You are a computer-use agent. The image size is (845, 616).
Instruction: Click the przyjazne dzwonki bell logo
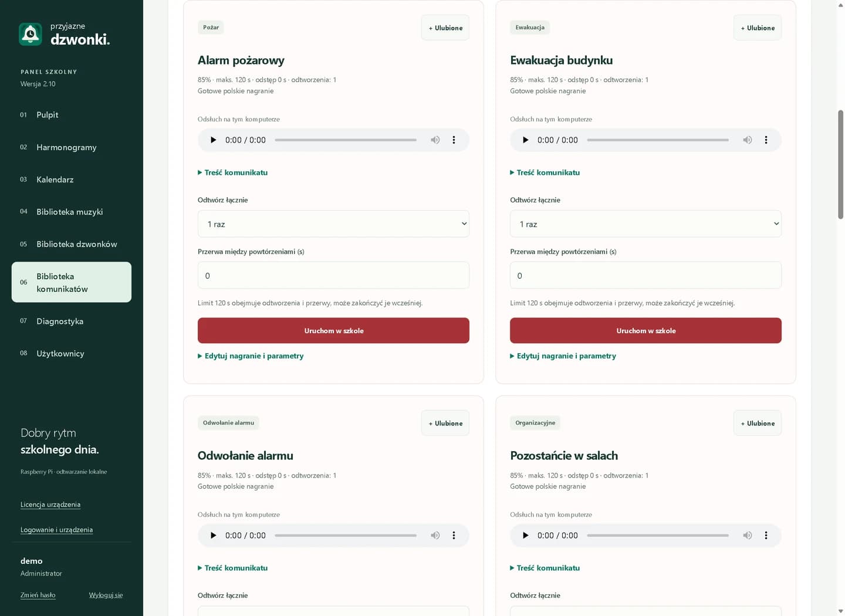(x=31, y=34)
